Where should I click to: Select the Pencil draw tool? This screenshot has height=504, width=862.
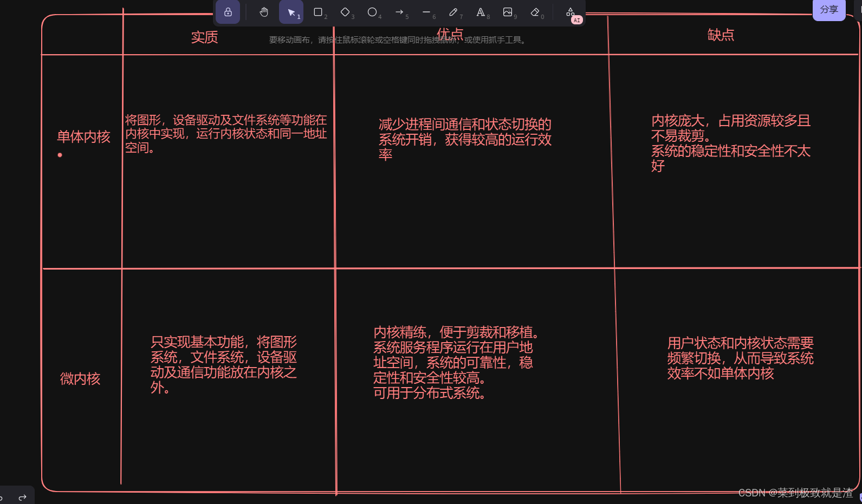(x=453, y=12)
